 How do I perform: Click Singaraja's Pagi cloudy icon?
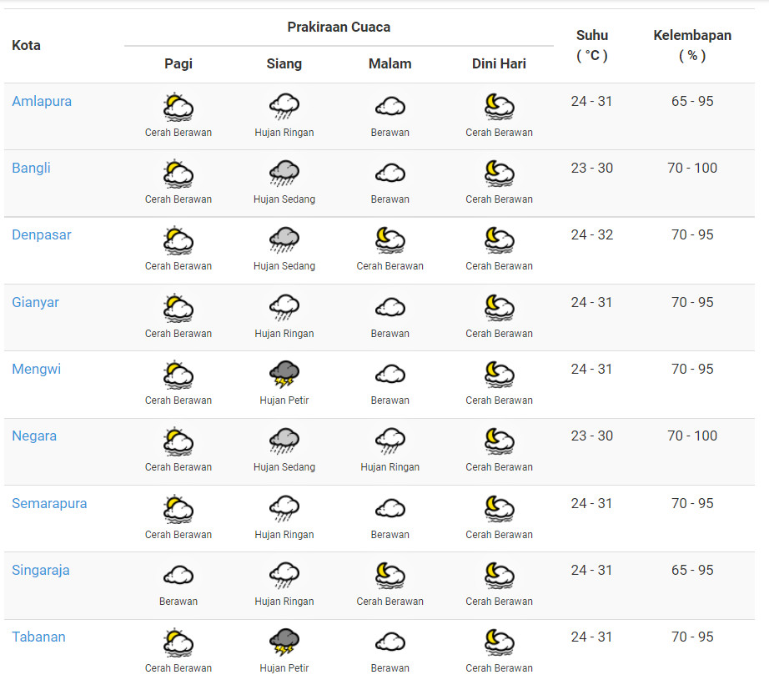coord(178,576)
